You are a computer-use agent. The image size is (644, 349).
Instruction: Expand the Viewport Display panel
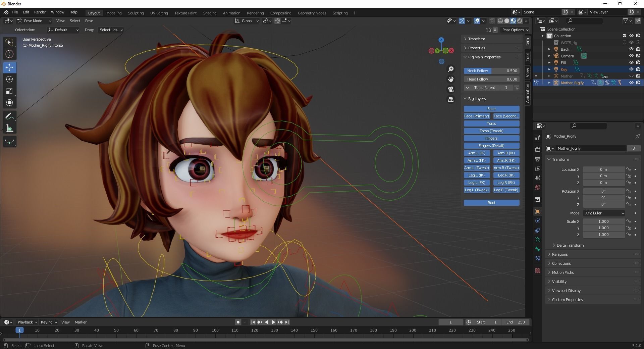point(566,291)
